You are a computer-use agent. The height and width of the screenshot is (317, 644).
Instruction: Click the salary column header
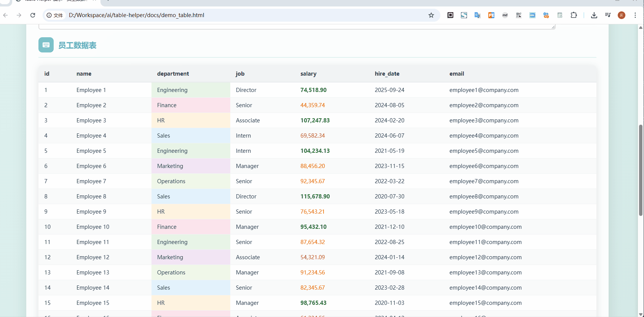point(308,74)
